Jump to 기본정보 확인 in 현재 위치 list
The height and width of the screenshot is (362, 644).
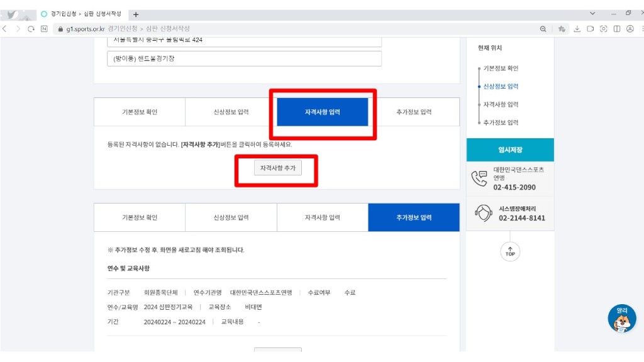(501, 68)
